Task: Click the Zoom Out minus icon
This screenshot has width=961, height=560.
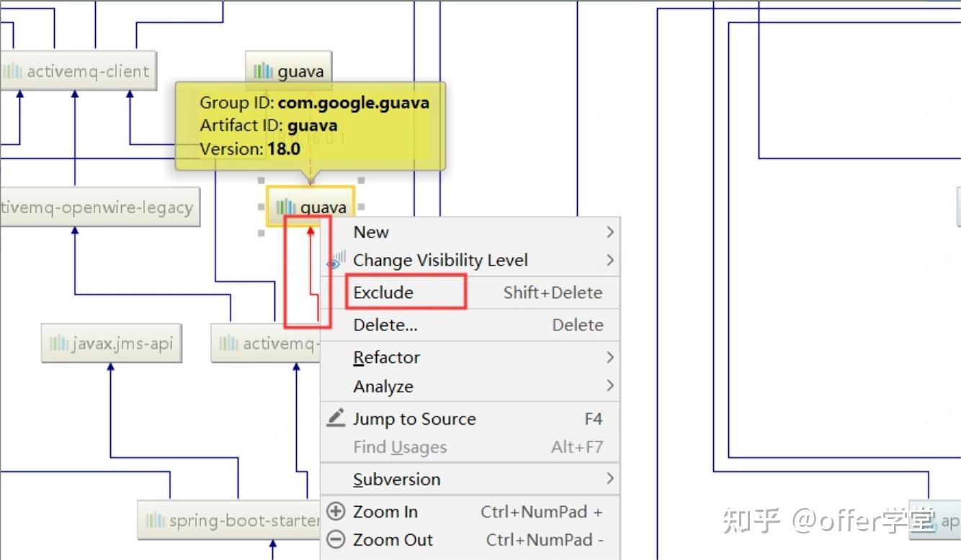Action: 336,539
